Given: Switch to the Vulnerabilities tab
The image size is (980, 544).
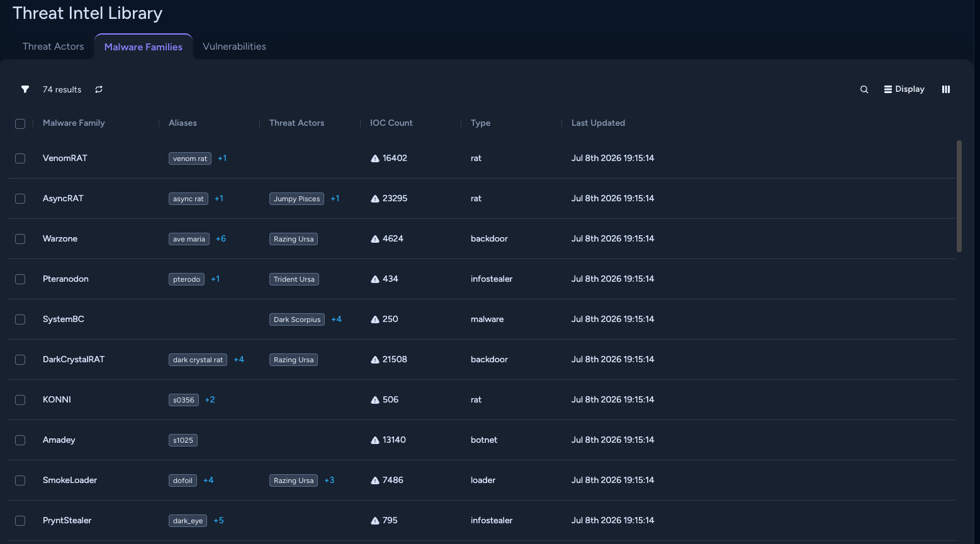Looking at the screenshot, I should 234,47.
